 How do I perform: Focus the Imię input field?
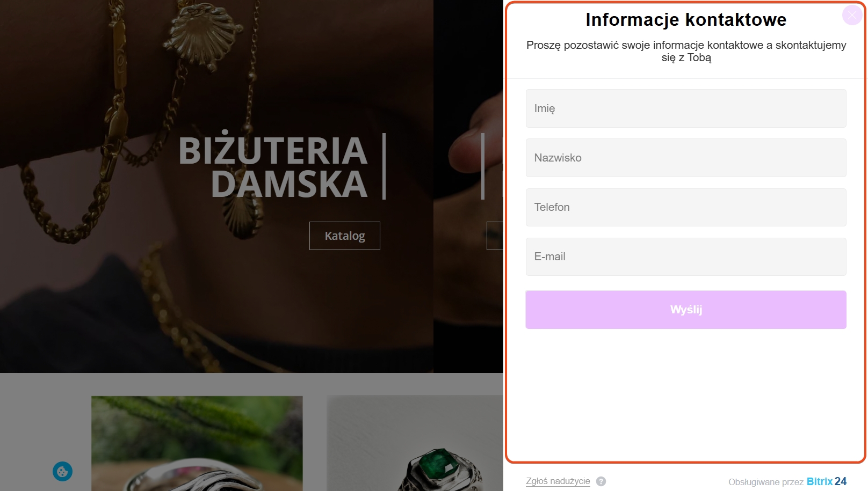pos(686,108)
